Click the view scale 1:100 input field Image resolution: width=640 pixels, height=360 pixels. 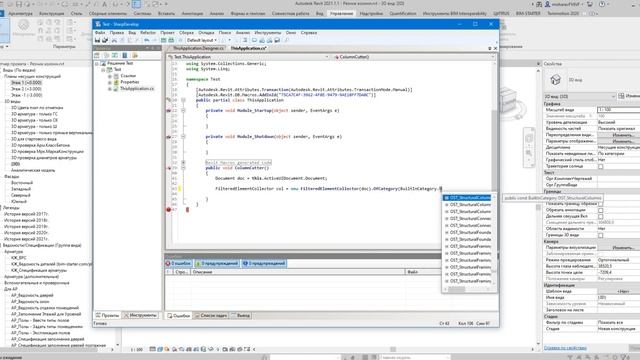[618, 110]
